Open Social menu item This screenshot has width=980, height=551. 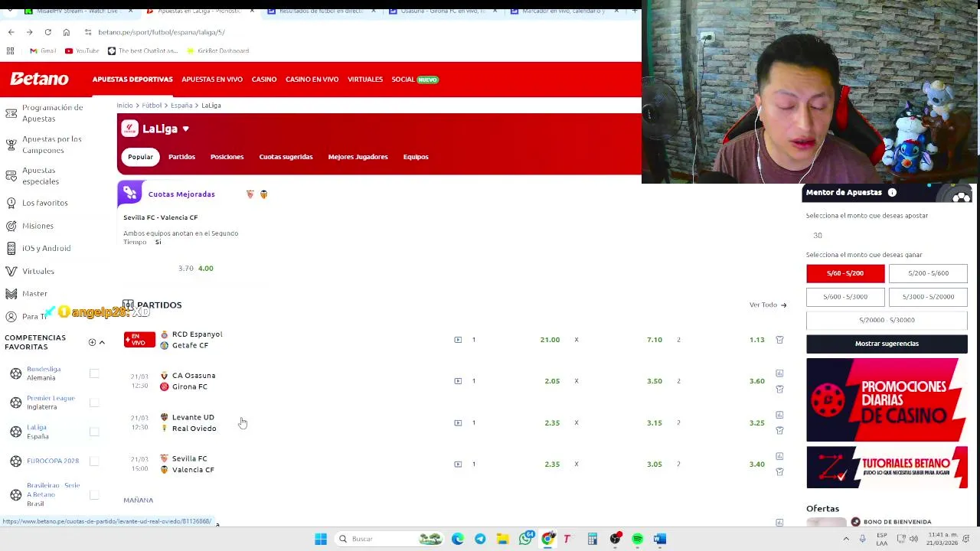pyautogui.click(x=414, y=80)
